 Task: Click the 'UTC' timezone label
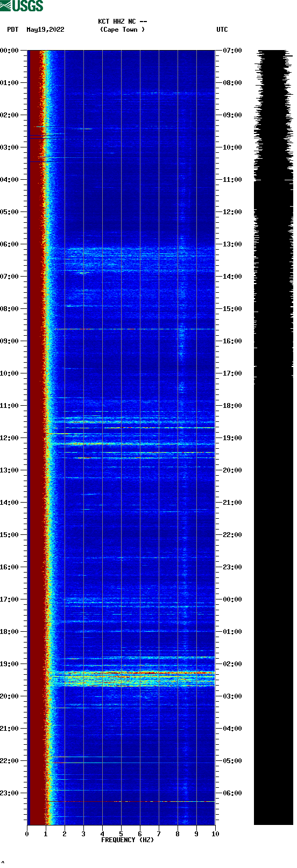tap(222, 30)
